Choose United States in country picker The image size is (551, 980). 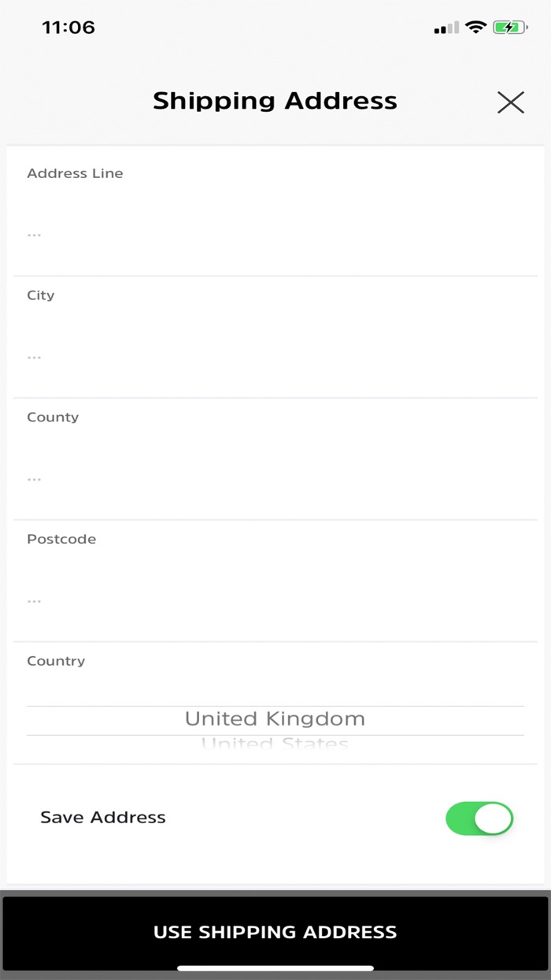click(275, 744)
